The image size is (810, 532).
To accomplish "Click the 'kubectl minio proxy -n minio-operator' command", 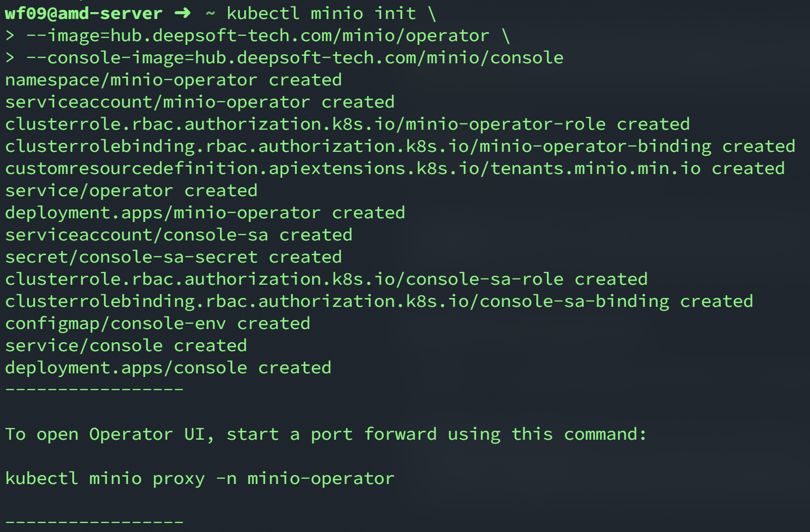I will 200,479.
